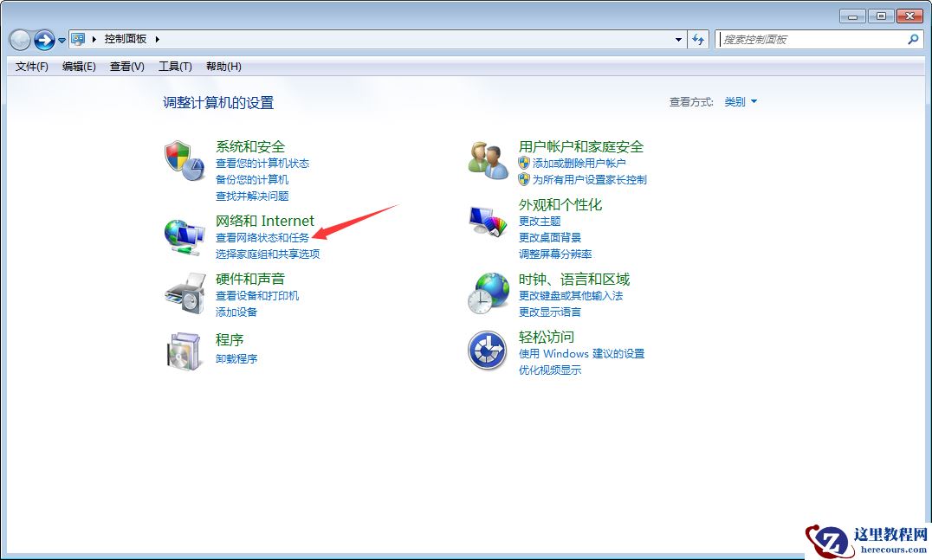Open the 工具(T) menu
Image resolution: width=932 pixels, height=560 pixels.
tap(175, 66)
